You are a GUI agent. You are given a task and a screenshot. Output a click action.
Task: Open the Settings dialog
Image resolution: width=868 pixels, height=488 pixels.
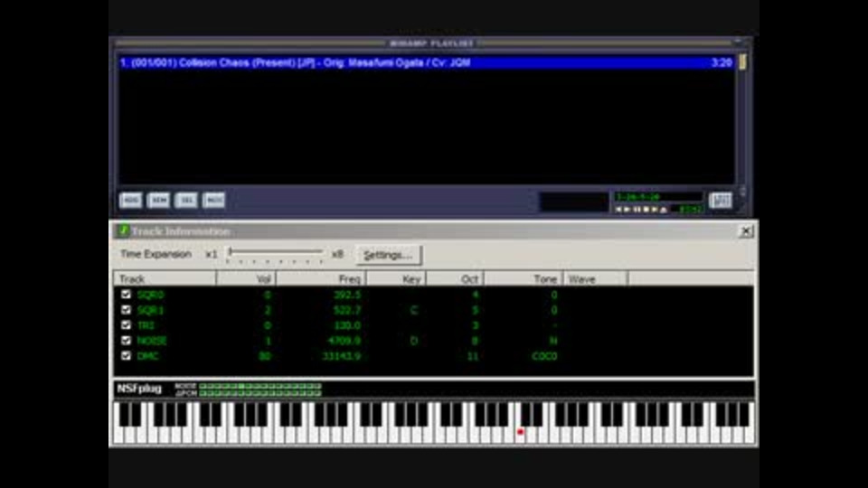388,255
